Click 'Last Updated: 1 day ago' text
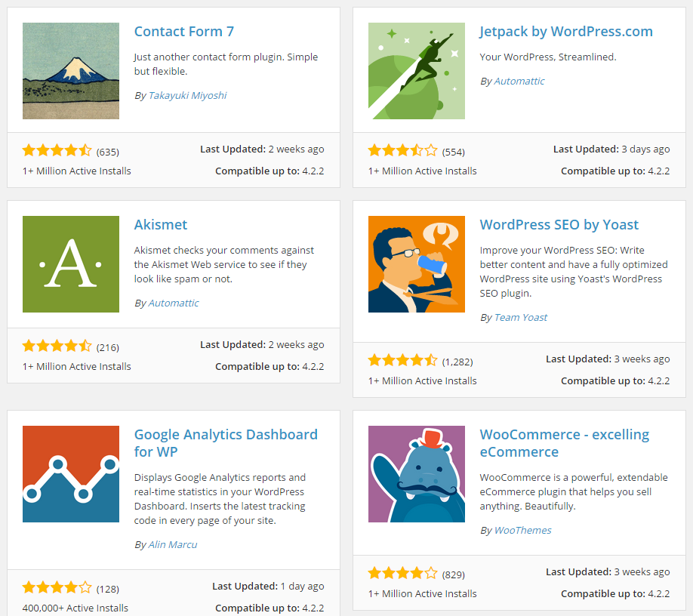 tap(268, 587)
